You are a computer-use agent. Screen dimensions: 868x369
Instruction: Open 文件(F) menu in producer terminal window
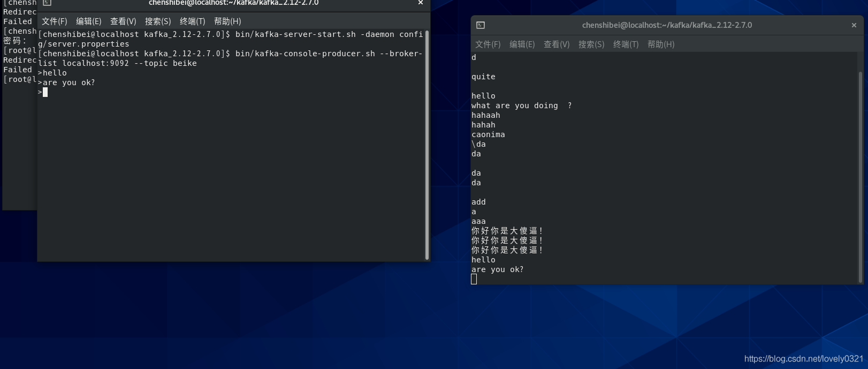55,21
